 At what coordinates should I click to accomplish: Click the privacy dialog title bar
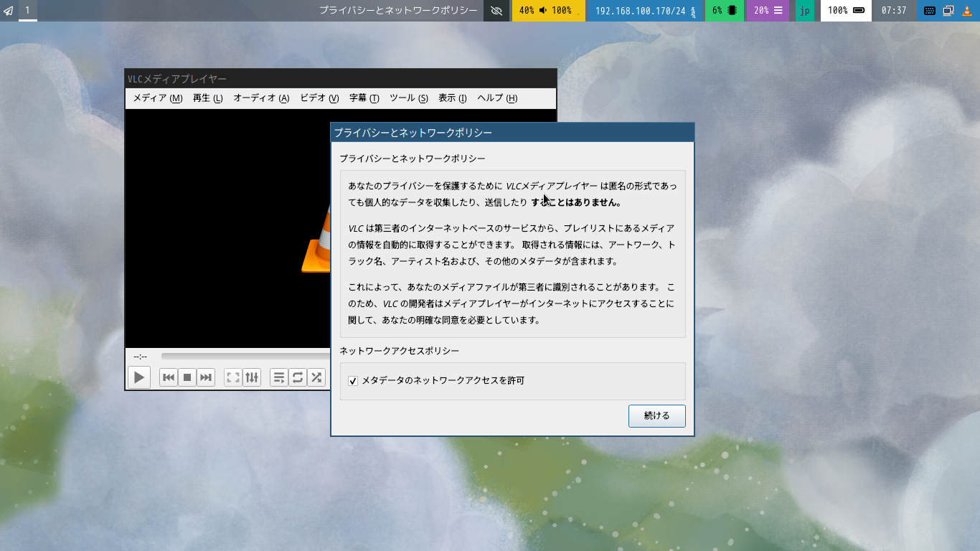tap(512, 133)
